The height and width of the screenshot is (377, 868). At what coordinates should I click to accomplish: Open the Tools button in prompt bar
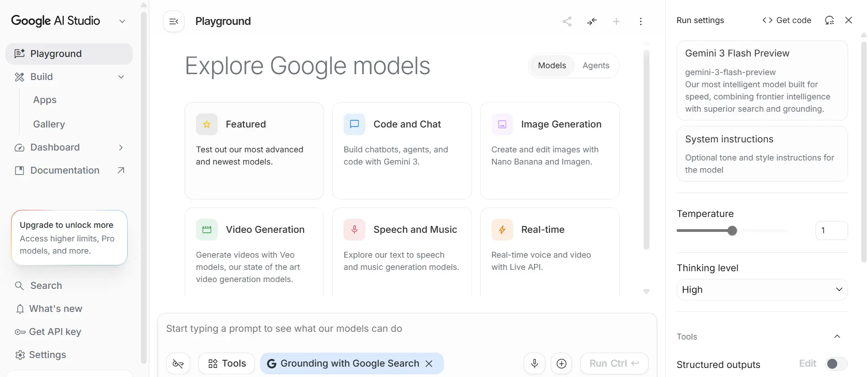pyautogui.click(x=227, y=363)
